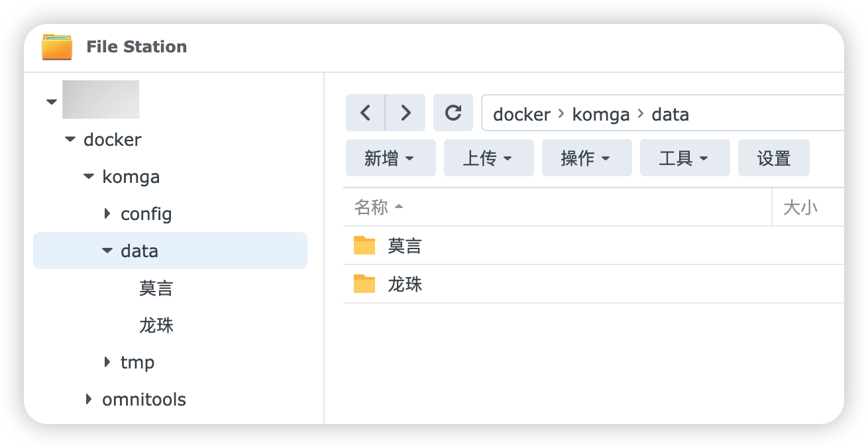Expand the config folder arrow

pos(107,214)
